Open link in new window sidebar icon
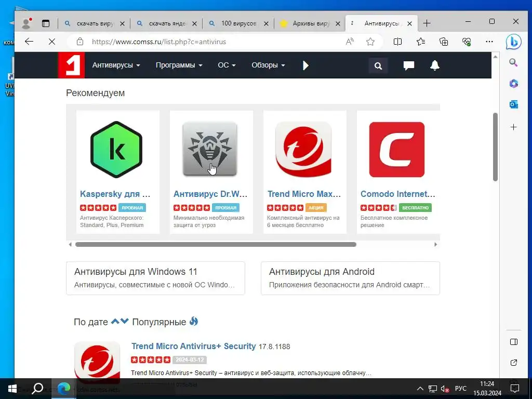Image resolution: width=532 pixels, height=399 pixels. (514, 363)
